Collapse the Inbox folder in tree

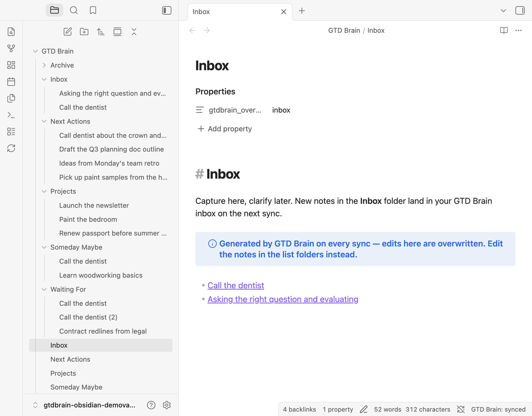click(x=44, y=79)
